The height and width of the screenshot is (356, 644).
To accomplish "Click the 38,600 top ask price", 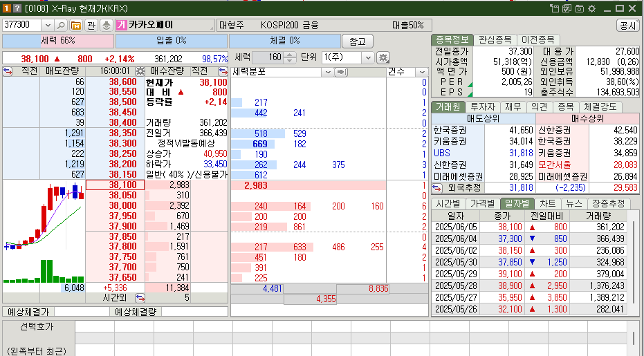I will (122, 82).
